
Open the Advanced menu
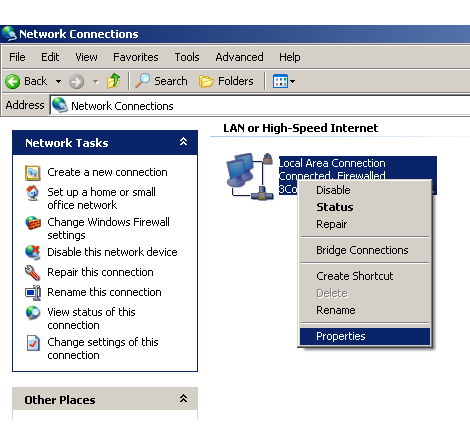(239, 57)
